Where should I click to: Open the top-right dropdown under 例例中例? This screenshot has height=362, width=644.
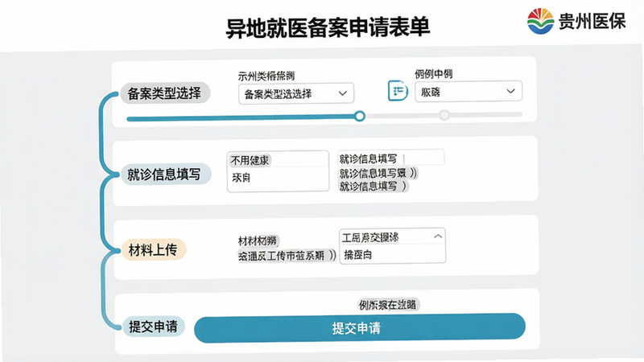[469, 92]
